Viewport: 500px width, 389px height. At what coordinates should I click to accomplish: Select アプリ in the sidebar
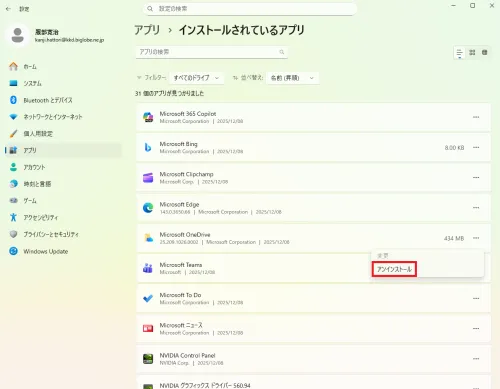(63, 150)
